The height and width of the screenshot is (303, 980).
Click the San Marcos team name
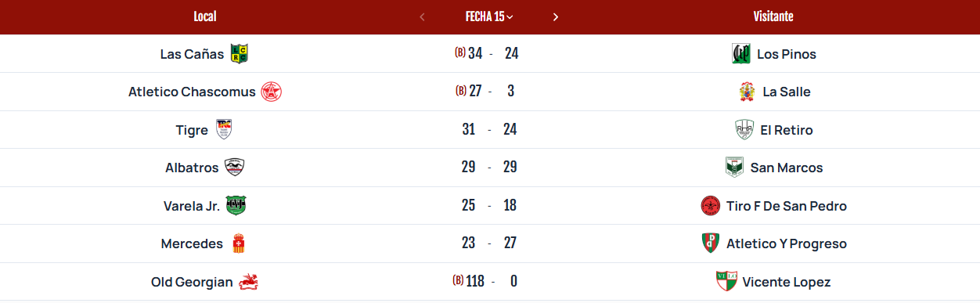787,168
